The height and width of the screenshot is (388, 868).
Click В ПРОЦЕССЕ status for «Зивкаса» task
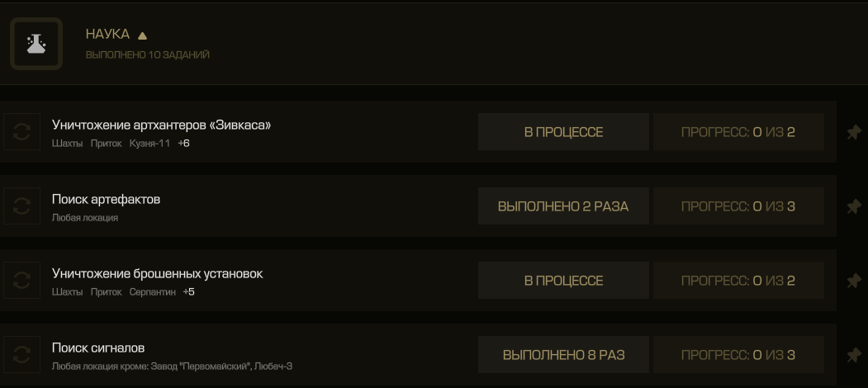pos(563,132)
